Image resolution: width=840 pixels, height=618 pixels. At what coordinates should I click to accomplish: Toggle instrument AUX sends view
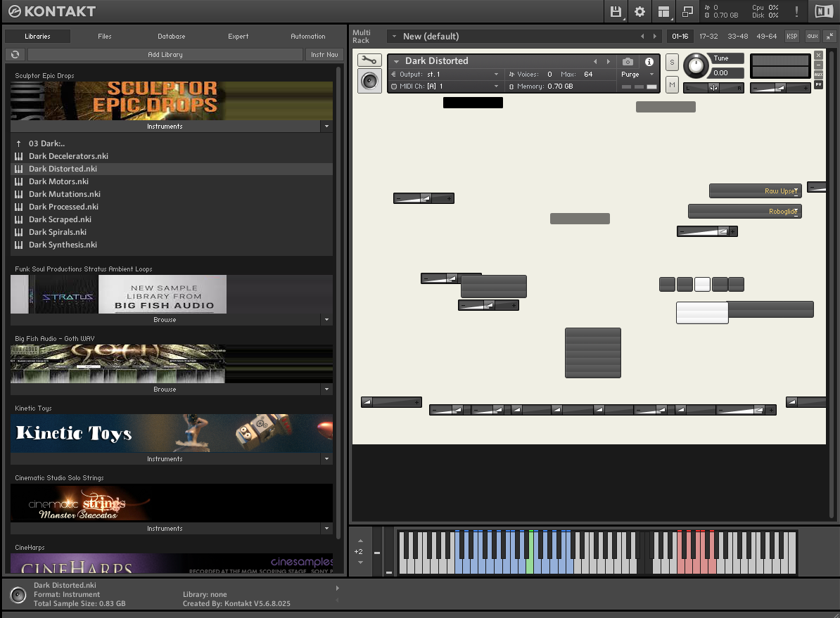click(819, 75)
